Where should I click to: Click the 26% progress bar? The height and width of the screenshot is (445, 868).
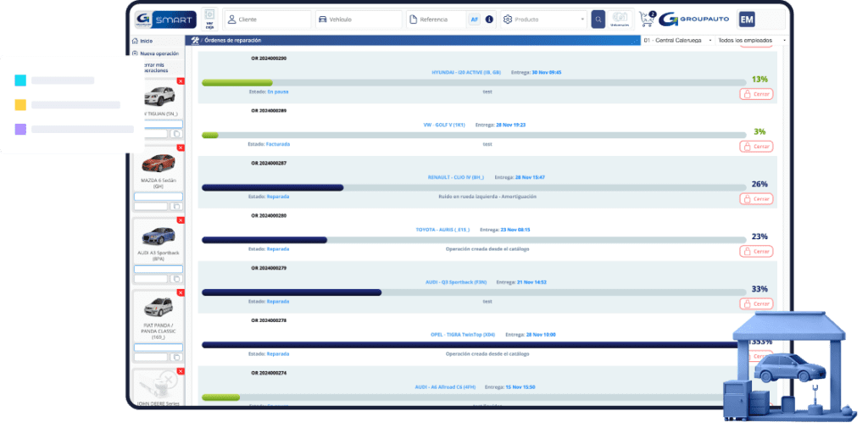tap(474, 187)
